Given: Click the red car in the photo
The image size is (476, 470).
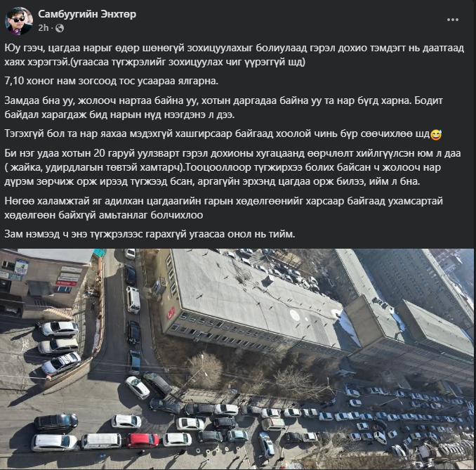Looking at the screenshot, I should click(143, 440).
